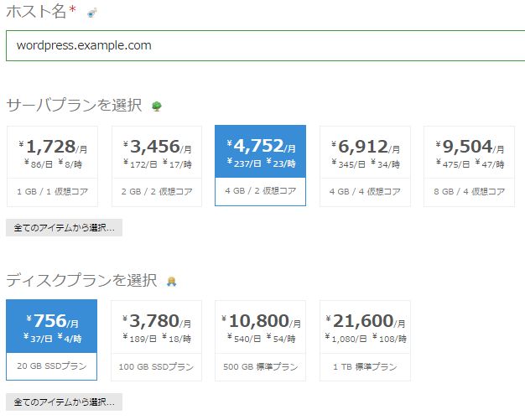This screenshot has width=525, height=420.
Task: Click the red required asterisk after ホスト名
Action: [x=74, y=11]
